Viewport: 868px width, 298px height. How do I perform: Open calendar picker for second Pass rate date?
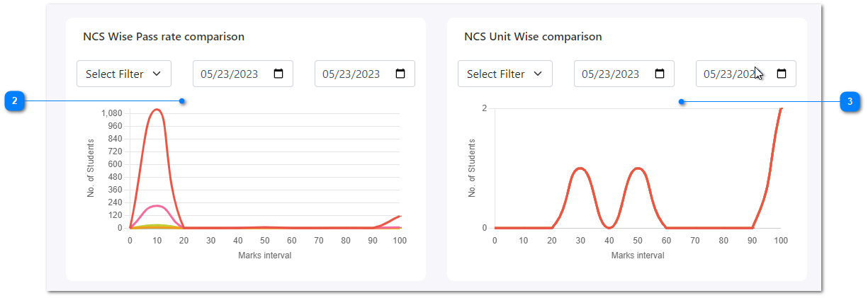pyautogui.click(x=400, y=74)
